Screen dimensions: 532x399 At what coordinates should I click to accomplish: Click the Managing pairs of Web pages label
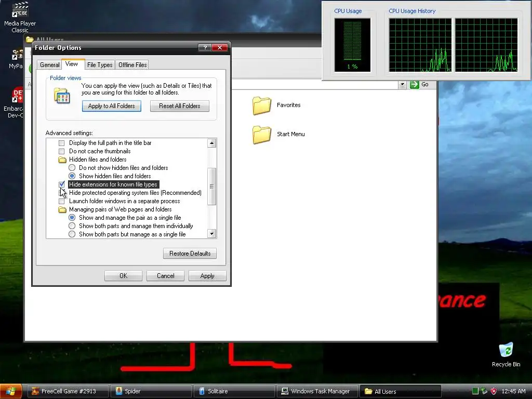[121, 209]
